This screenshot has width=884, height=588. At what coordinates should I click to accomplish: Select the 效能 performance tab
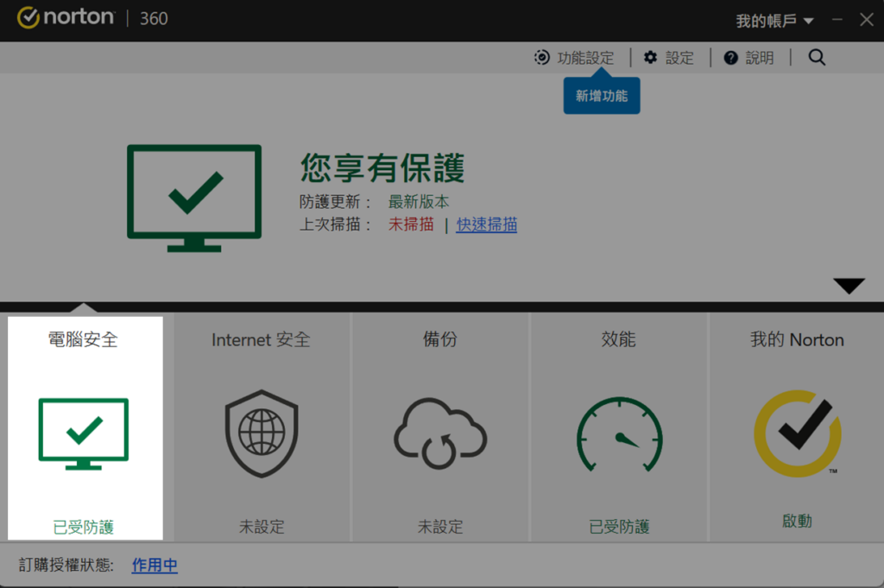coord(618,427)
